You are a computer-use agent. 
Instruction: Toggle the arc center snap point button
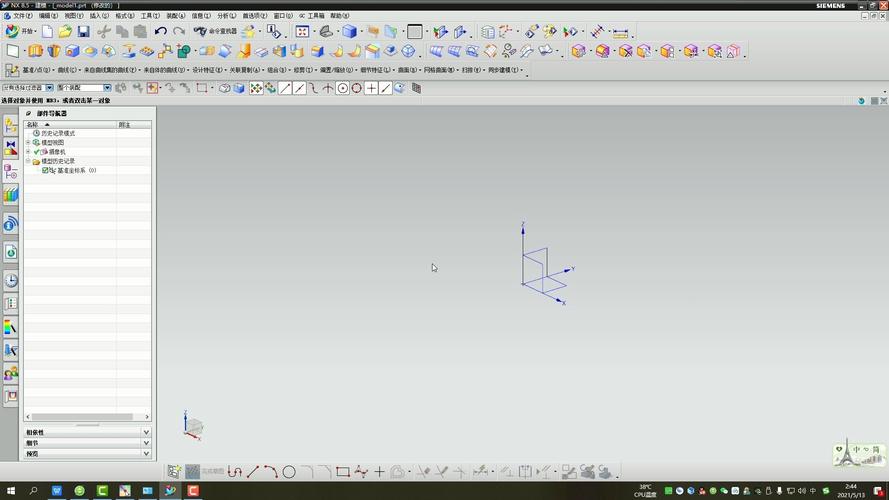pos(342,88)
